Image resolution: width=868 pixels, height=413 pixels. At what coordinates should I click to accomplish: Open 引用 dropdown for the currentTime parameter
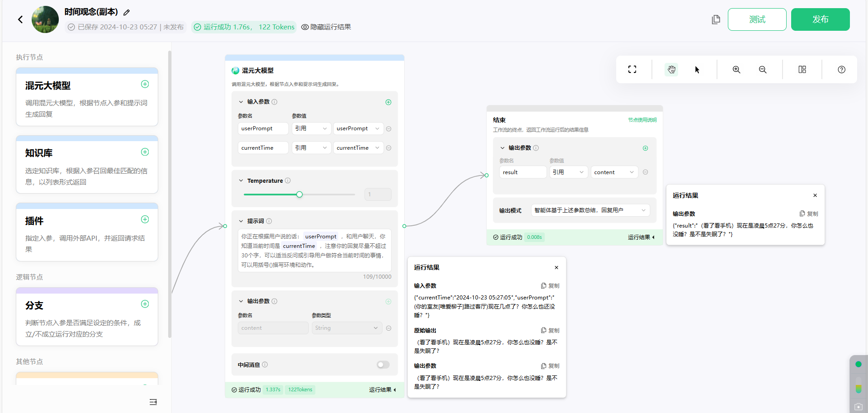pos(311,148)
